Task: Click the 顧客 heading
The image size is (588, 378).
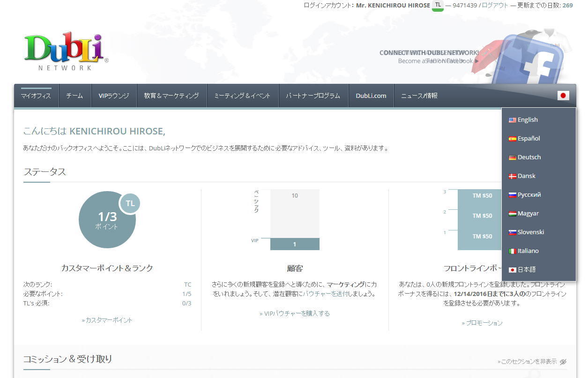Action: (295, 268)
